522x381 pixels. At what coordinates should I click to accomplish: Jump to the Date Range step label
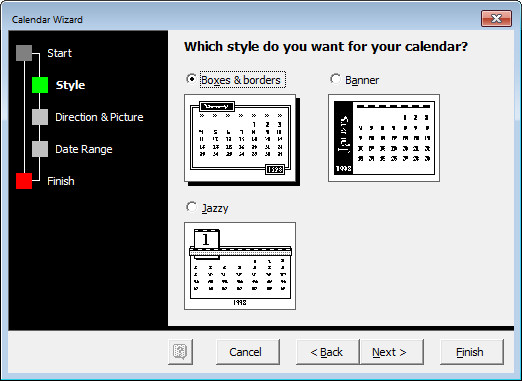pos(84,149)
